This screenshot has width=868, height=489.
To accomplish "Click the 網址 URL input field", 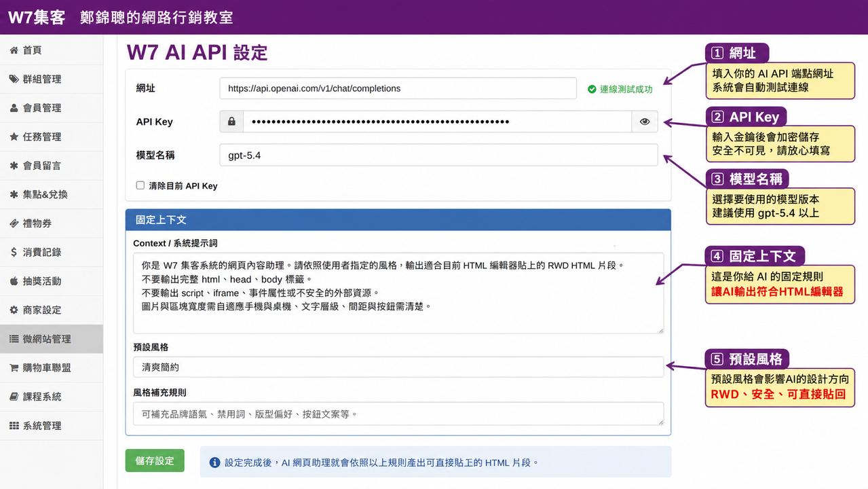I will pyautogui.click(x=398, y=88).
